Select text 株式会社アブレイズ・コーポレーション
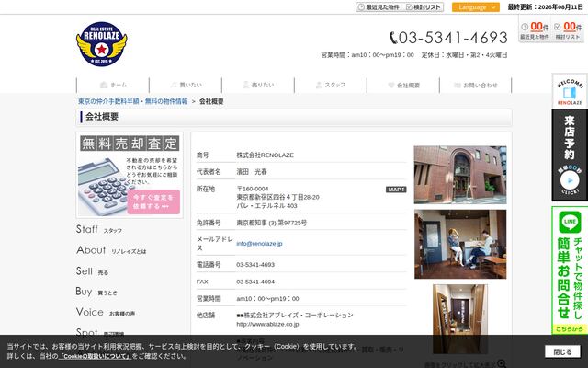This screenshot has height=368, width=588. 299,315
